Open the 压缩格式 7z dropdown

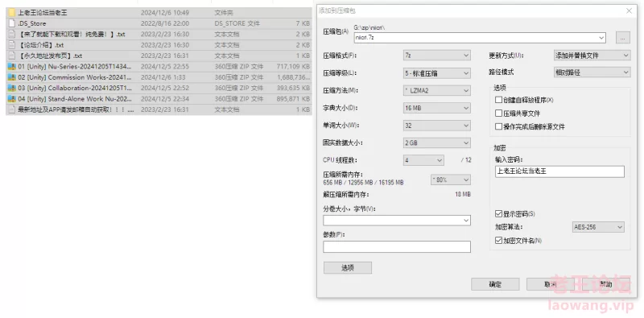tap(437, 55)
